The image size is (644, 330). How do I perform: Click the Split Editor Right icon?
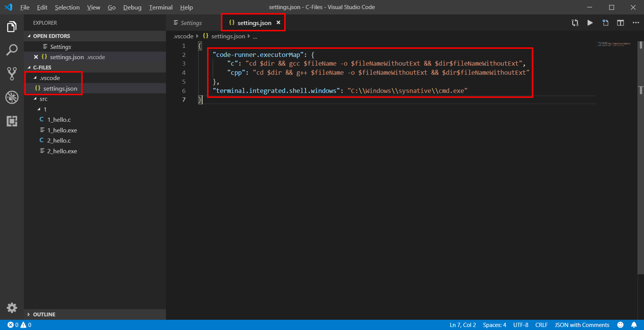(620, 23)
